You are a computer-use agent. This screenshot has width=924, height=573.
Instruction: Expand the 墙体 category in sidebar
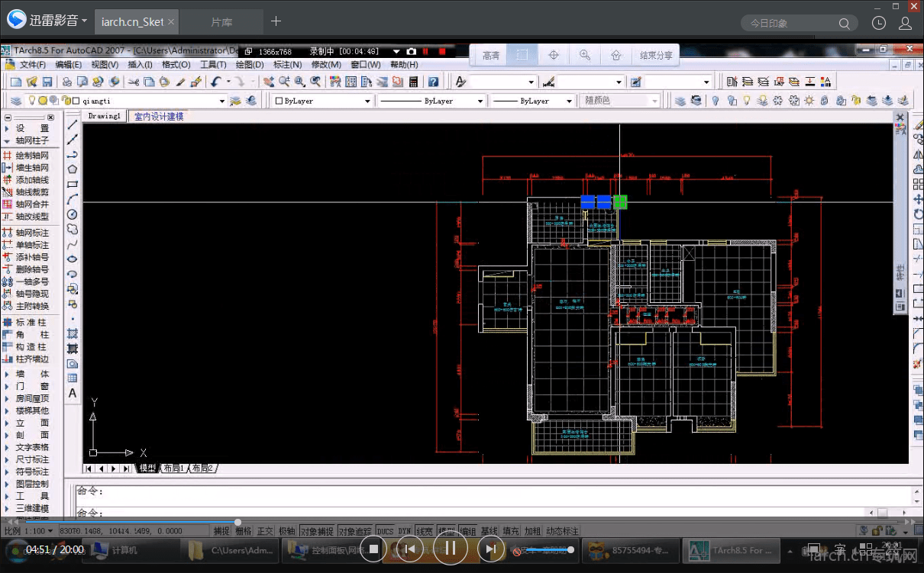click(x=31, y=374)
